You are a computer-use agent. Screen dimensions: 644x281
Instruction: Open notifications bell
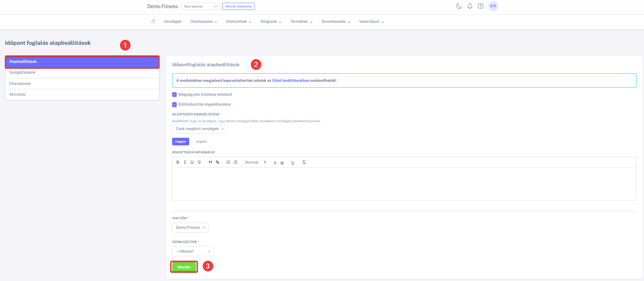pyautogui.click(x=470, y=6)
